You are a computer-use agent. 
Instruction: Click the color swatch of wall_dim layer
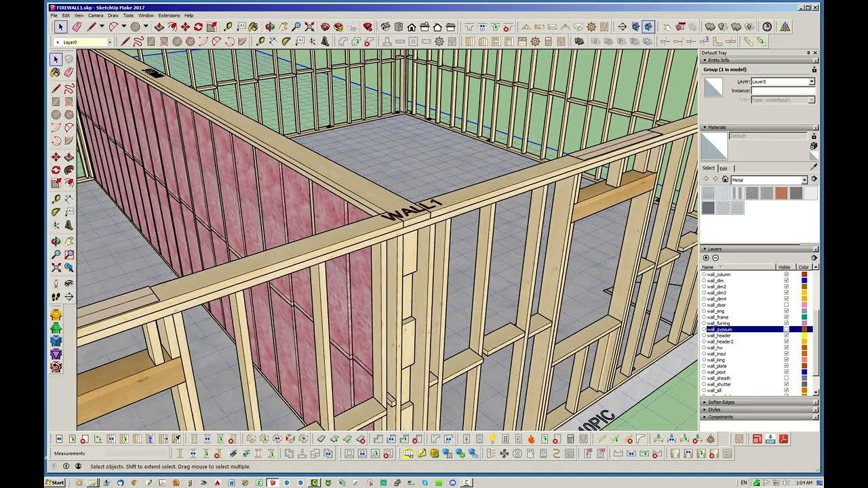(x=804, y=281)
